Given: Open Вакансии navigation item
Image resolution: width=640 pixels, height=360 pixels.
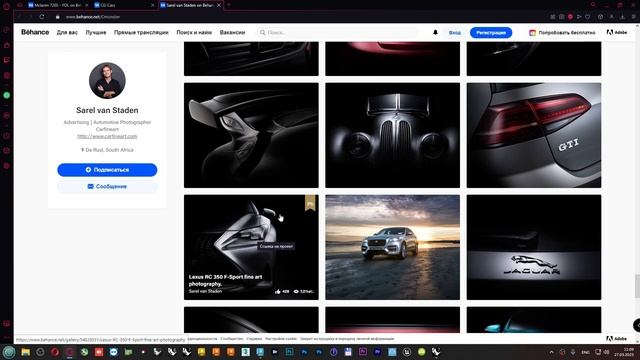Looking at the screenshot, I should tap(232, 32).
